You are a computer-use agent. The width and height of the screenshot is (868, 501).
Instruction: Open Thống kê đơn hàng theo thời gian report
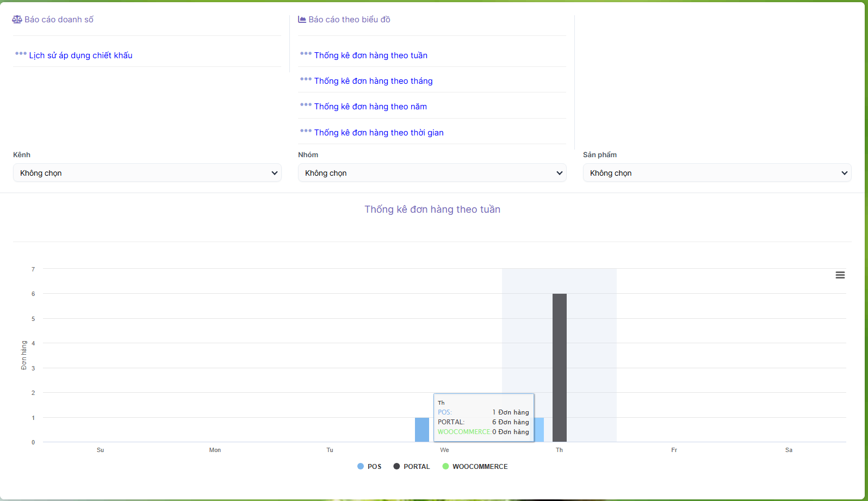click(x=379, y=133)
